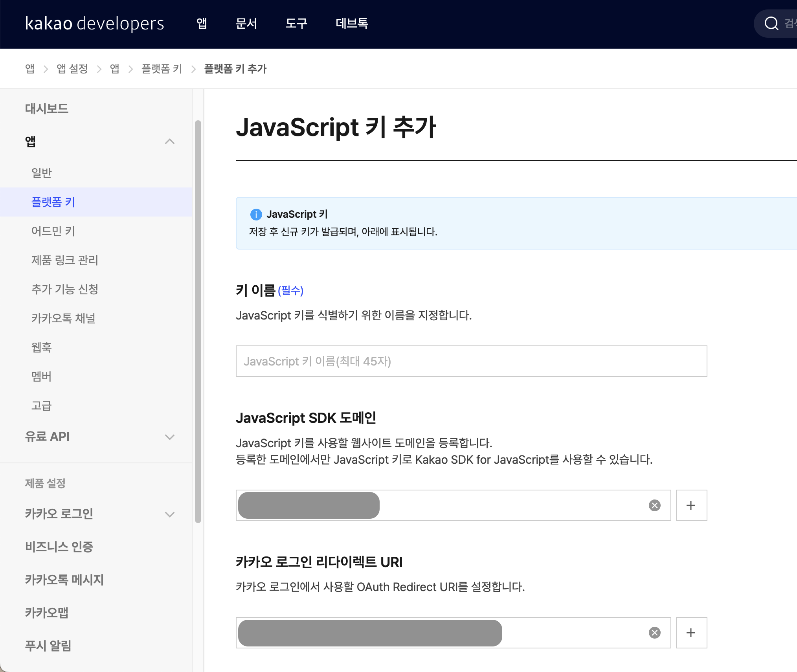Go to 앱 설정 in the breadcrumb
797x672 pixels.
[72, 69]
